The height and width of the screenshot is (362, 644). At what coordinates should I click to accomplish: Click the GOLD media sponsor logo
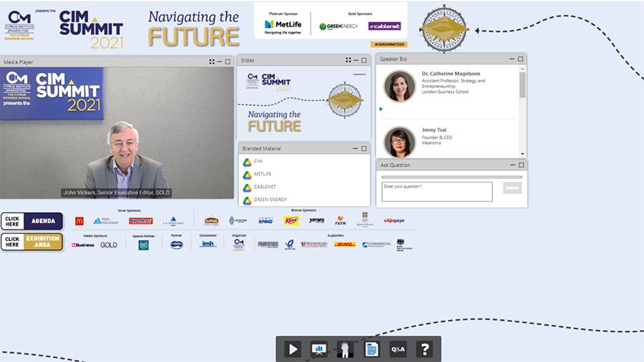109,245
